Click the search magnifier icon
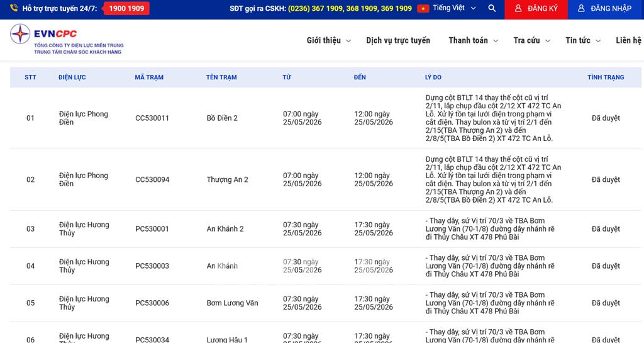Image resolution: width=644 pixels, height=343 pixels. (492, 8)
